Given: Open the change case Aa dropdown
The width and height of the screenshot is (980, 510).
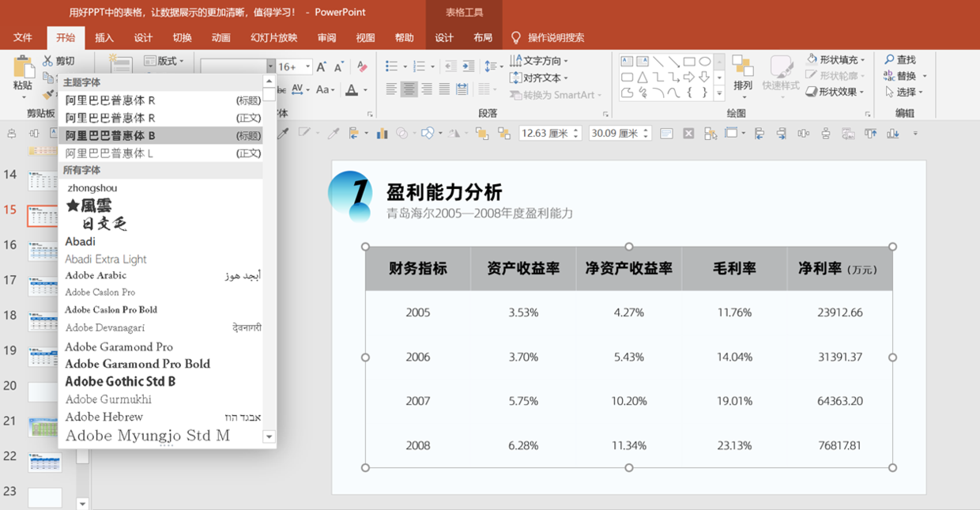Looking at the screenshot, I should click(x=326, y=89).
